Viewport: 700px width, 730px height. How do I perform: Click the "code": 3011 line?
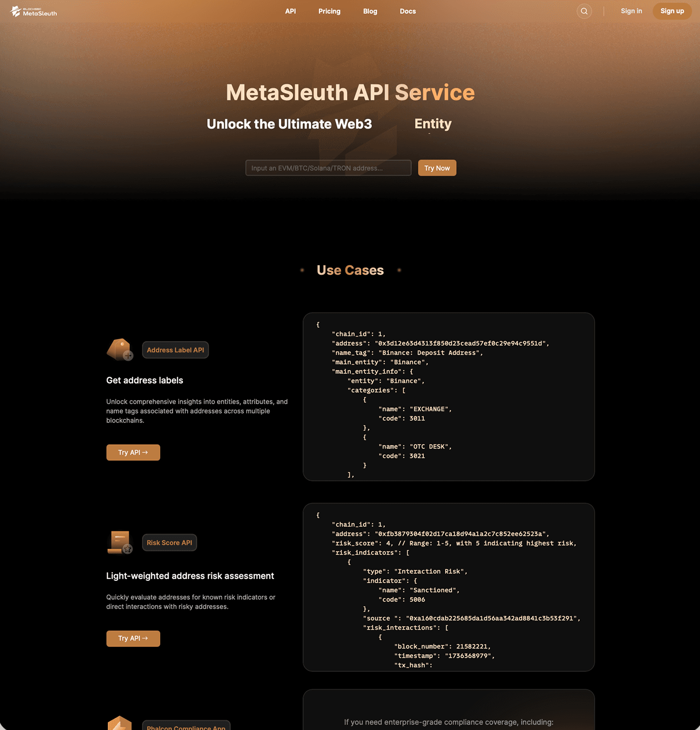[402, 418]
